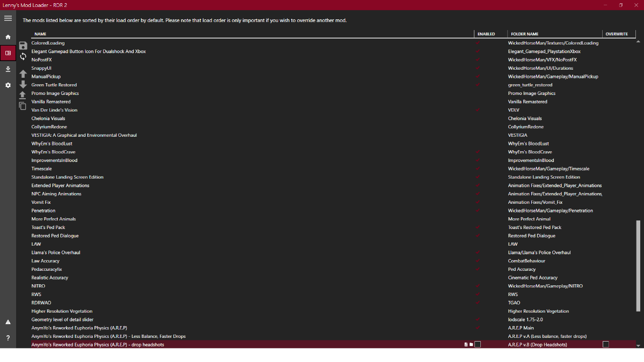Screen dimensions: 644x362
Task: Move selected mod down one position
Action: (23, 85)
